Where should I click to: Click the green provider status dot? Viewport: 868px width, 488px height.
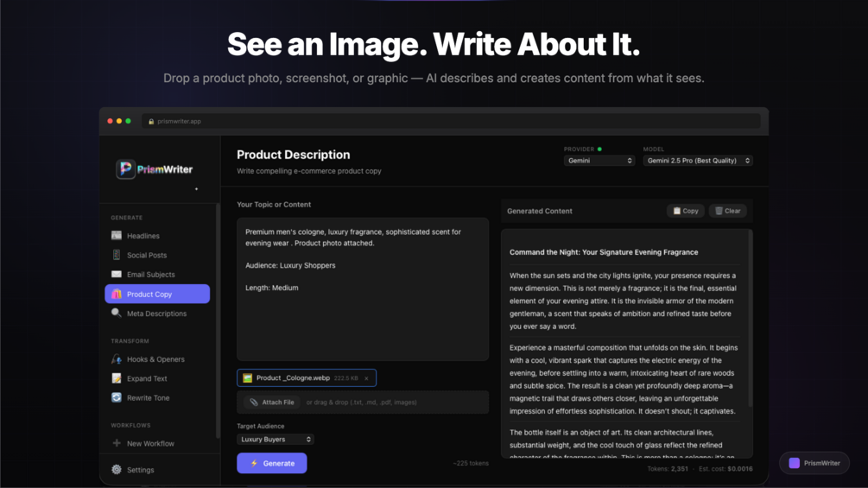point(599,149)
